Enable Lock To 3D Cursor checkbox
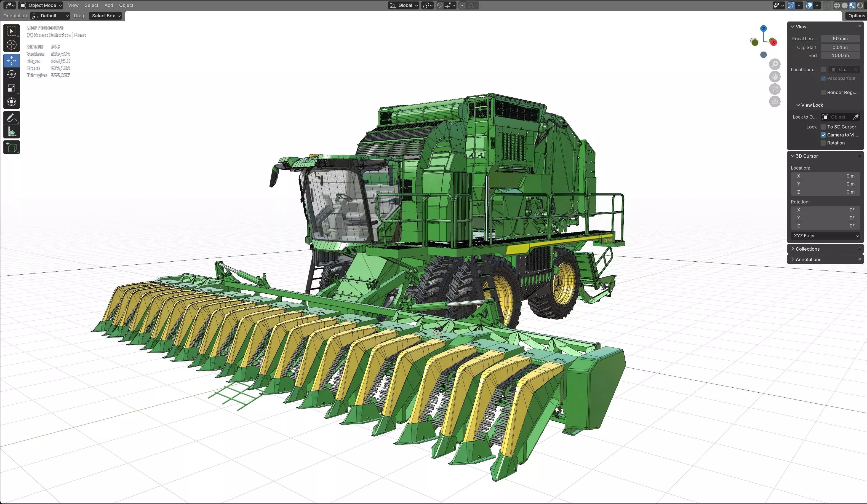867x504 pixels. point(823,127)
